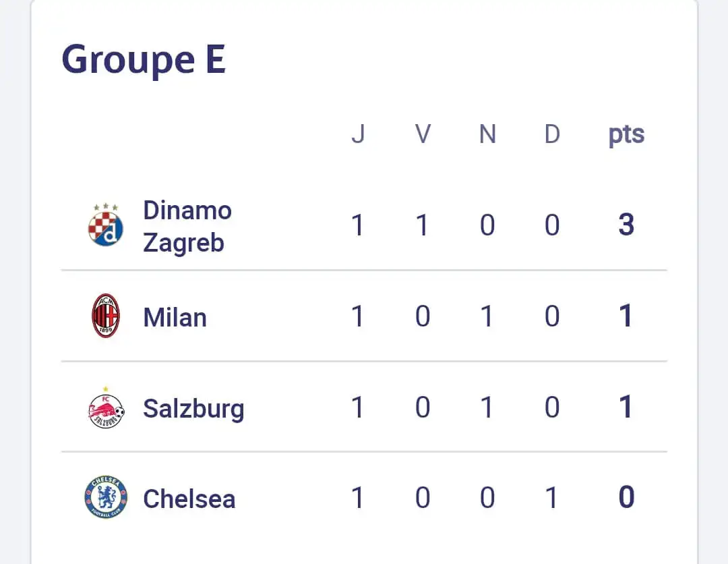Screen dimensions: 728x564
Task: Click the AC Milan club logo
Action: [x=106, y=316]
